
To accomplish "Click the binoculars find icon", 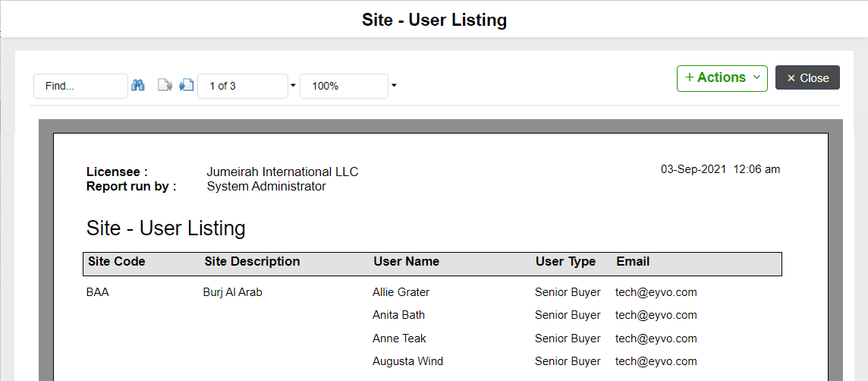I will [138, 85].
